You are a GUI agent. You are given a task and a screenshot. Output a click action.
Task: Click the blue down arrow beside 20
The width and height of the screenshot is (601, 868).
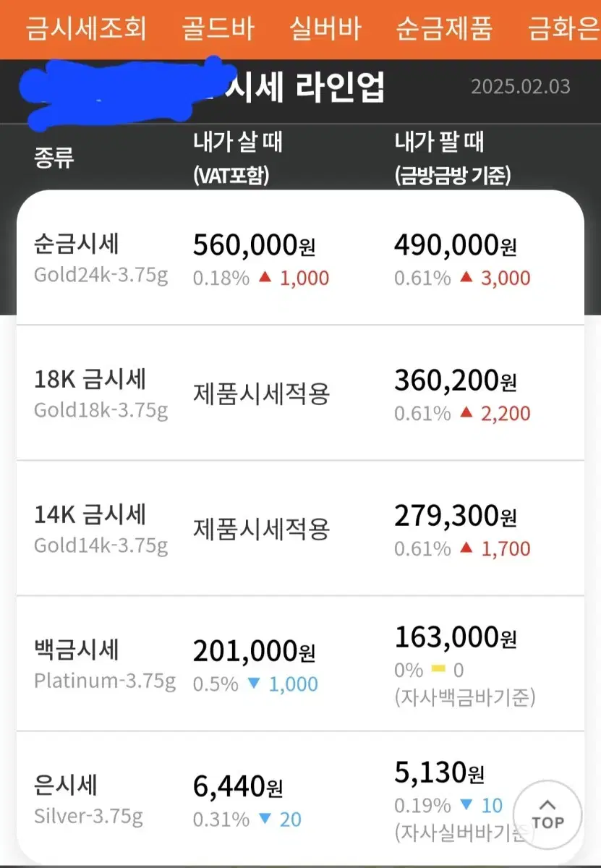(x=265, y=820)
